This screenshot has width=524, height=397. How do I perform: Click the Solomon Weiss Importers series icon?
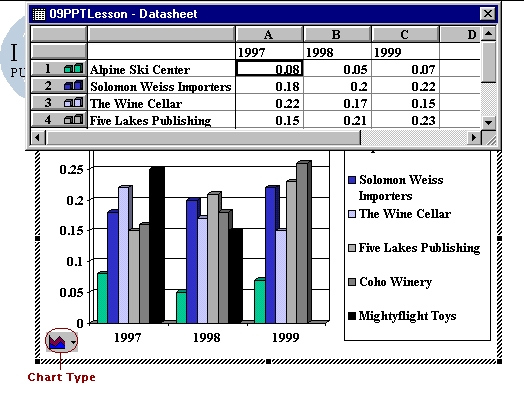pos(74,86)
